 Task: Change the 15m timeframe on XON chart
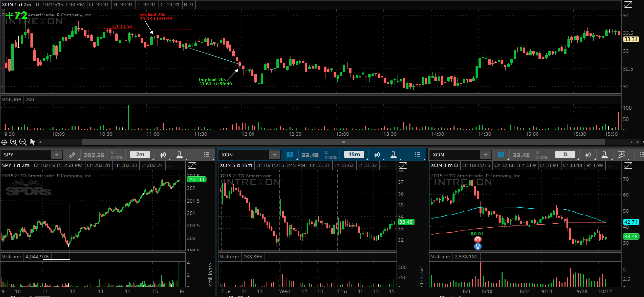354,155
